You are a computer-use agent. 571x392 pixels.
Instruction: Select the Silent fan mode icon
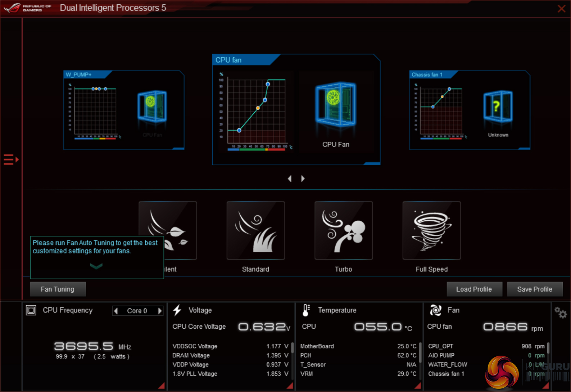(x=168, y=230)
